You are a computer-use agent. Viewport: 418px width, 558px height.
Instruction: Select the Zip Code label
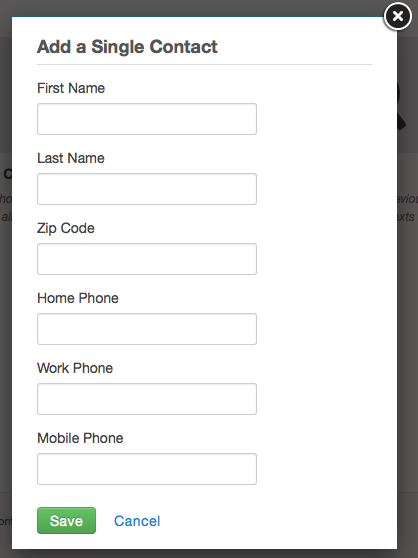[66, 228]
